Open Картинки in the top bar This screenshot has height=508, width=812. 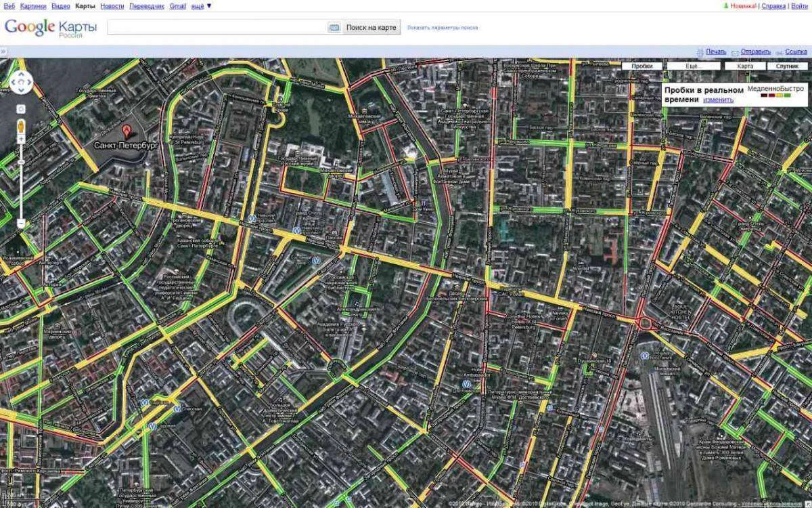pos(34,5)
